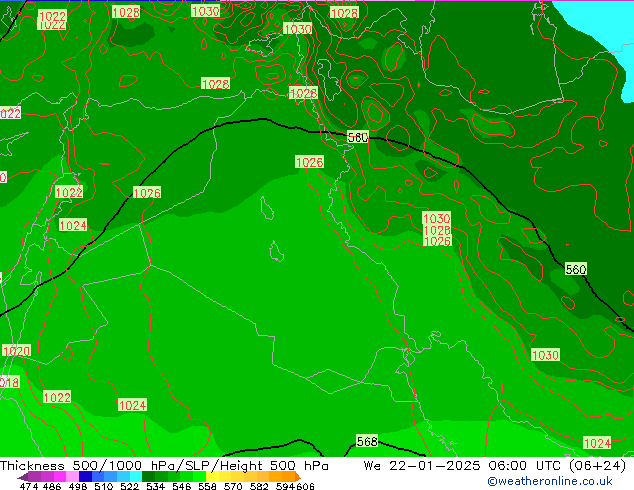Click the legend value '546'
Image resolution: width=634 pixels, height=490 pixels.
[x=182, y=486]
